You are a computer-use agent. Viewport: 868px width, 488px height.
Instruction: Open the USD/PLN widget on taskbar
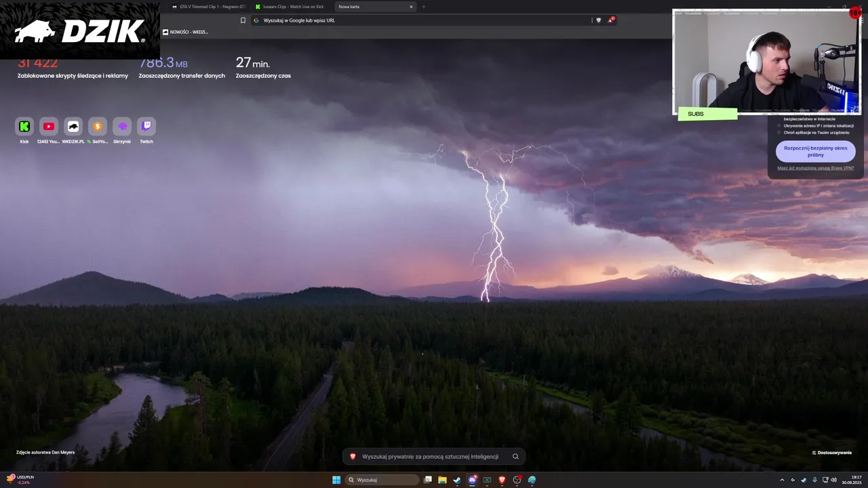point(20,480)
